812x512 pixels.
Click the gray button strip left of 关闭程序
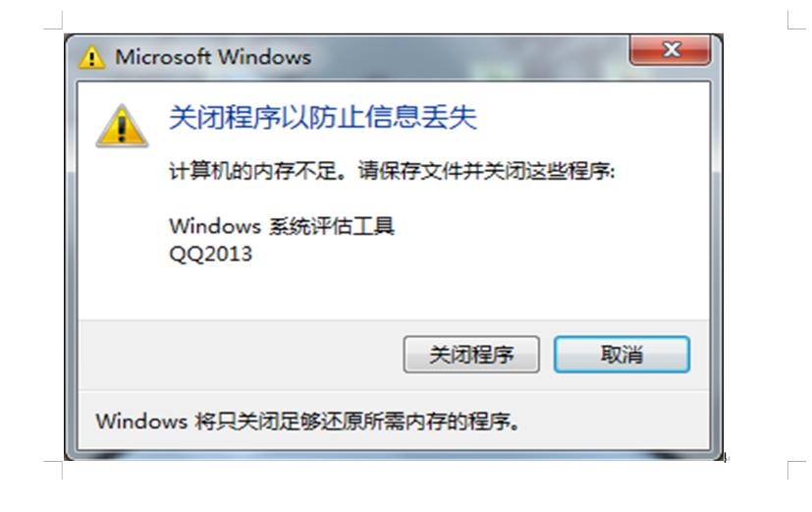241,355
